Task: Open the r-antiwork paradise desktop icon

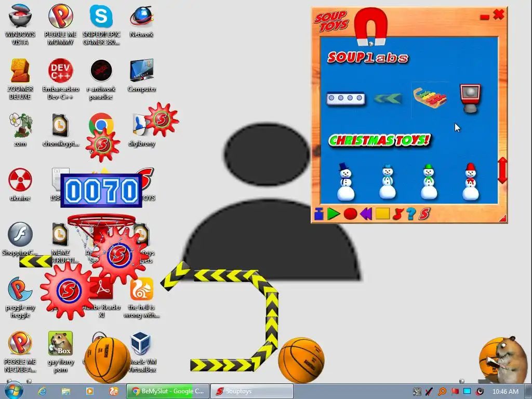Action: 101,79
